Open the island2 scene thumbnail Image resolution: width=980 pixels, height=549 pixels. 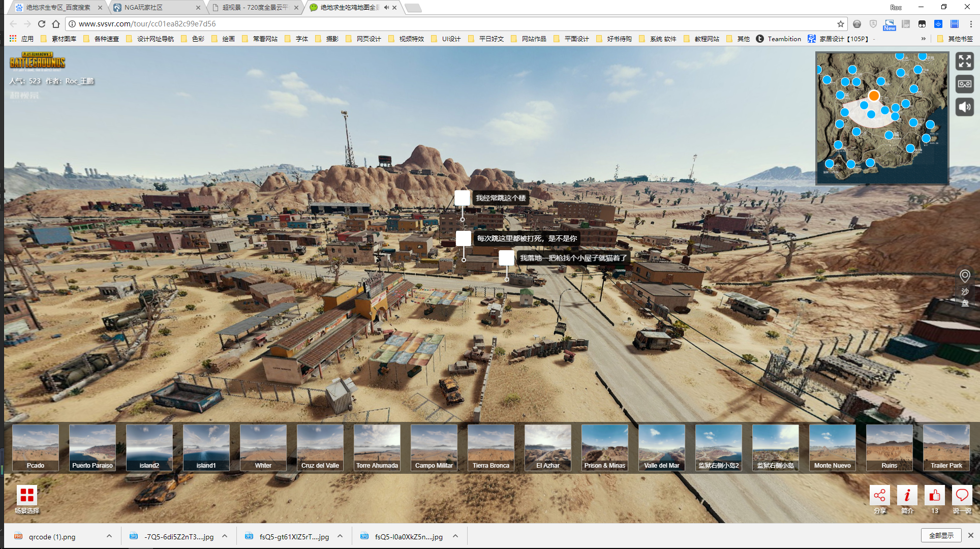pyautogui.click(x=149, y=448)
